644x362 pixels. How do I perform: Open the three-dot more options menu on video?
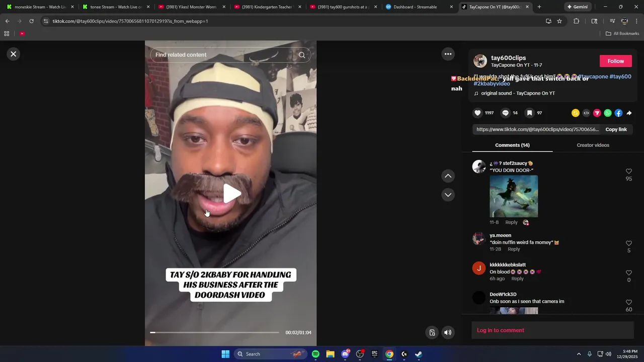click(448, 54)
